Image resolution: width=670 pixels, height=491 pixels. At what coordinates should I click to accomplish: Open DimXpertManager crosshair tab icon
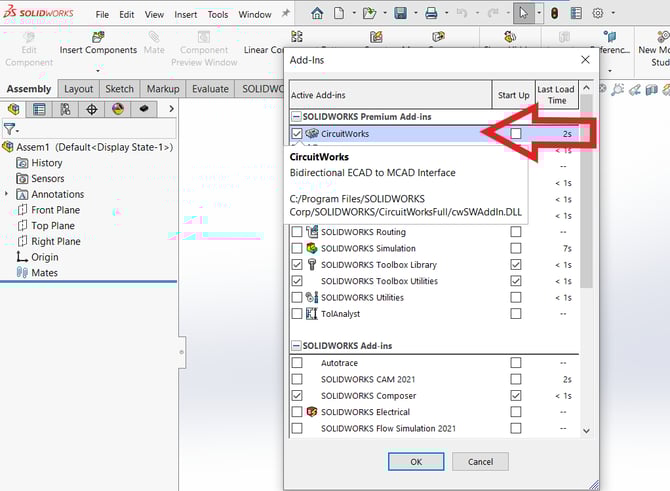click(91, 109)
